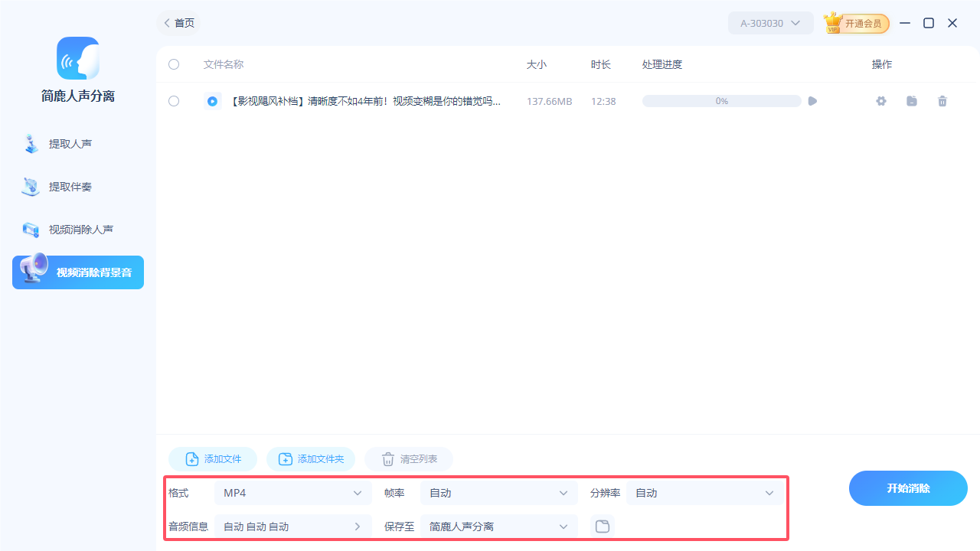Expand the 分辨率 自动 dropdown
Screen dimensions: 980x551
click(x=704, y=493)
